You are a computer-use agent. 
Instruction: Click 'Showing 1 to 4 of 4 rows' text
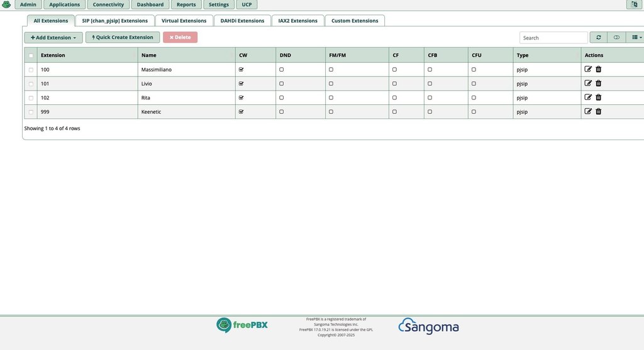(52, 128)
